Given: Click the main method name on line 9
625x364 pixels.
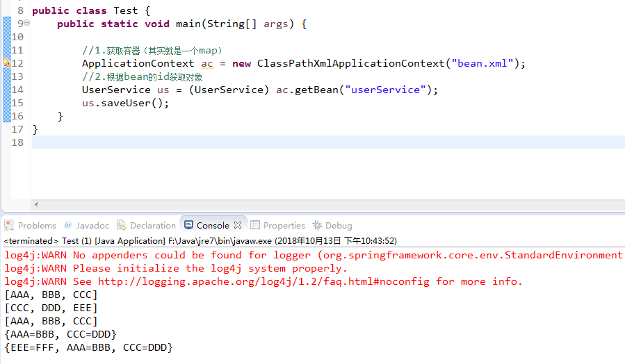Looking at the screenshot, I should (x=188, y=24).
